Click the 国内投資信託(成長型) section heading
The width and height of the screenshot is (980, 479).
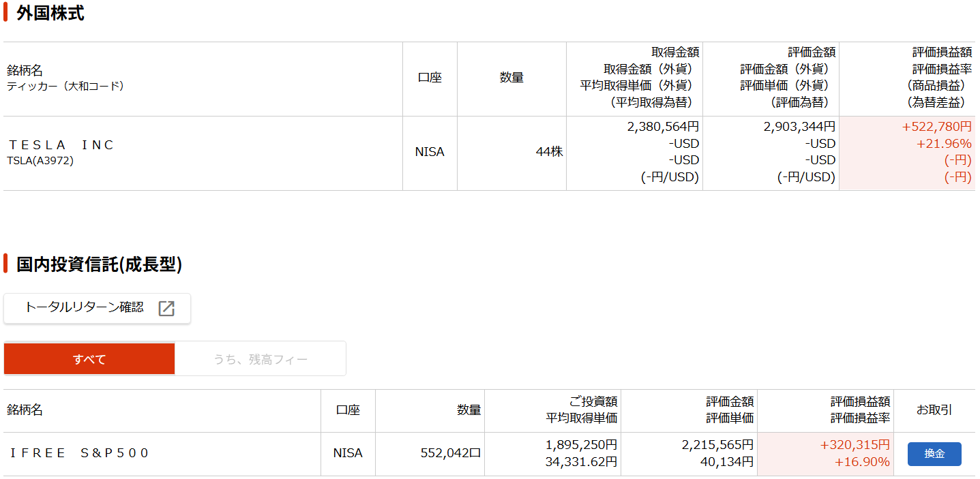[x=99, y=264]
